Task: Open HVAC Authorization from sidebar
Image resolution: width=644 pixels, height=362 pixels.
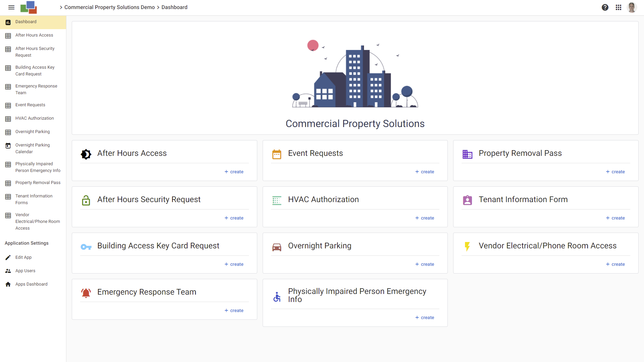Action: coord(35,118)
